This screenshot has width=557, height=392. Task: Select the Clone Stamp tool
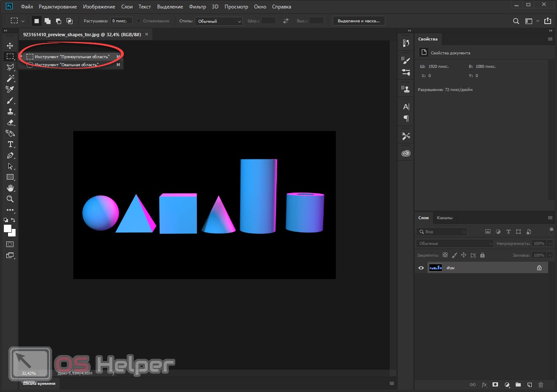pos(10,111)
